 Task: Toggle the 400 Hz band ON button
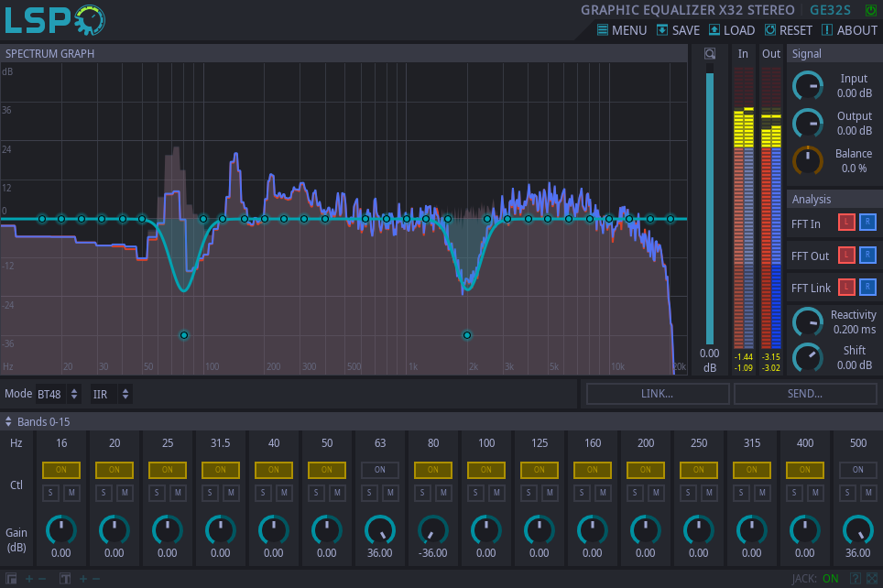[805, 470]
